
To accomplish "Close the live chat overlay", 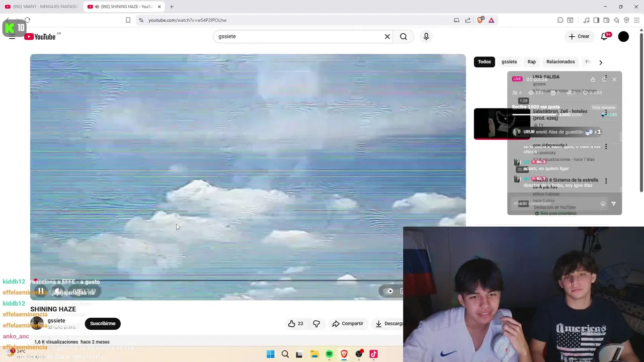I will point(614,79).
